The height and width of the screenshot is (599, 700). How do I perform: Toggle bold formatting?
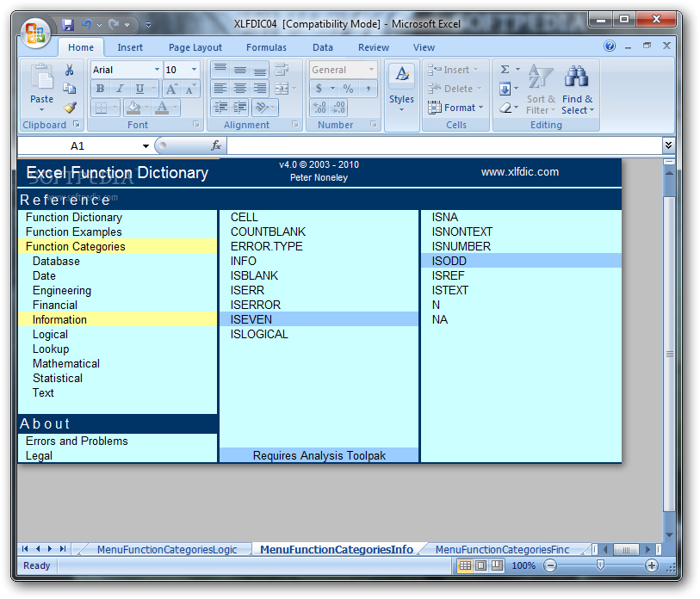click(x=101, y=89)
